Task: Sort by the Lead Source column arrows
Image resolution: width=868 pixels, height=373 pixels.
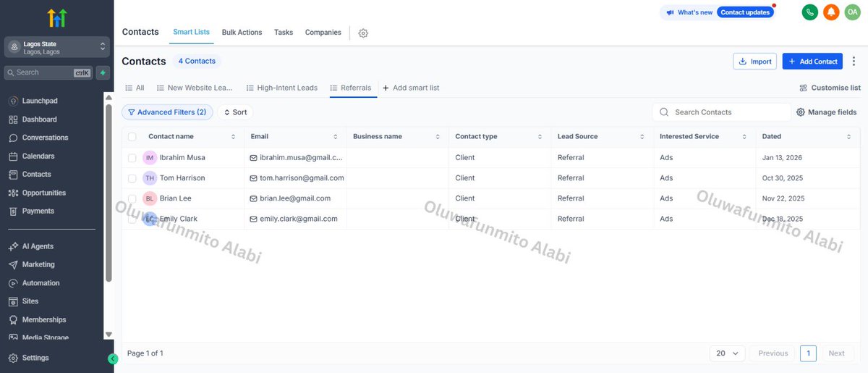Action: click(642, 137)
